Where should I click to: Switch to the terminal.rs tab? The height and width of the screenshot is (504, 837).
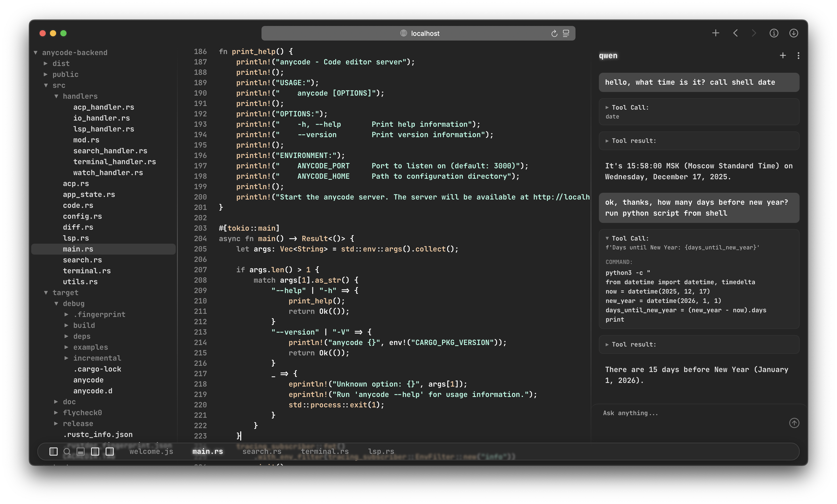(325, 452)
